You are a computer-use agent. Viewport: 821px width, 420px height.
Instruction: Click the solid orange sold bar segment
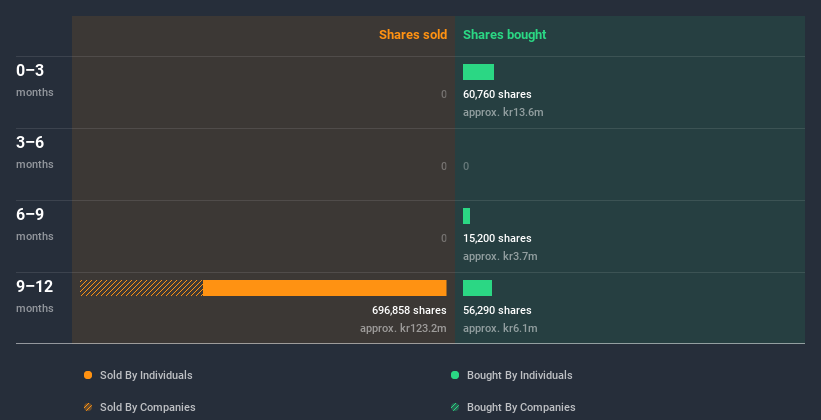pos(325,288)
